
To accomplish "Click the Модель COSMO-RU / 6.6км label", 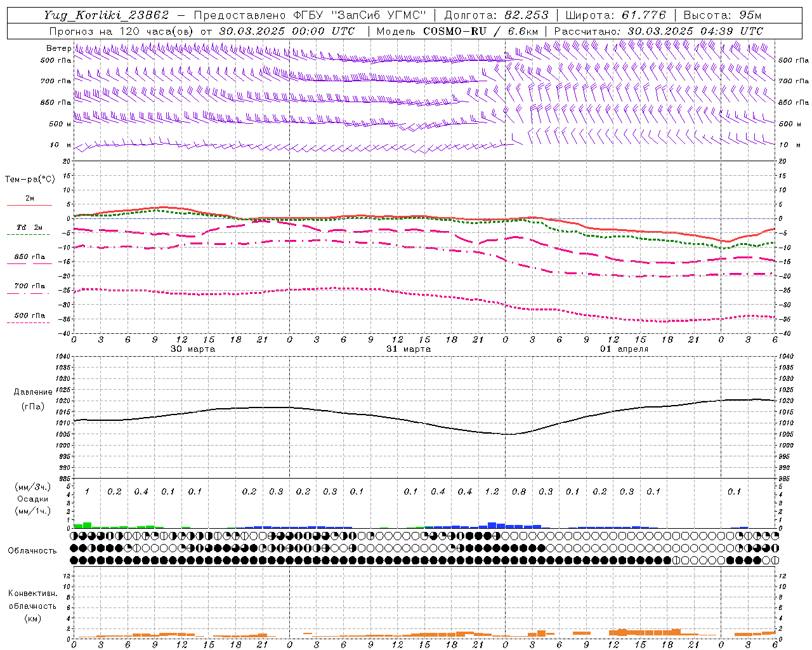I will 457,31.
